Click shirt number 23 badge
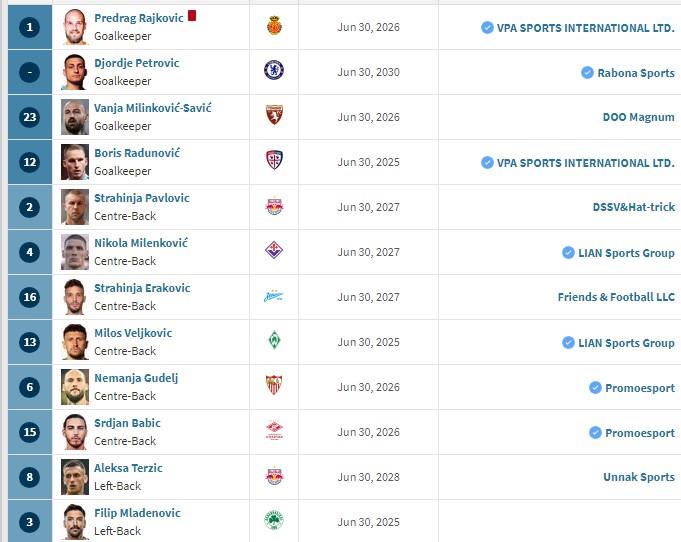Screen dimensions: 681x542 click(x=30, y=117)
